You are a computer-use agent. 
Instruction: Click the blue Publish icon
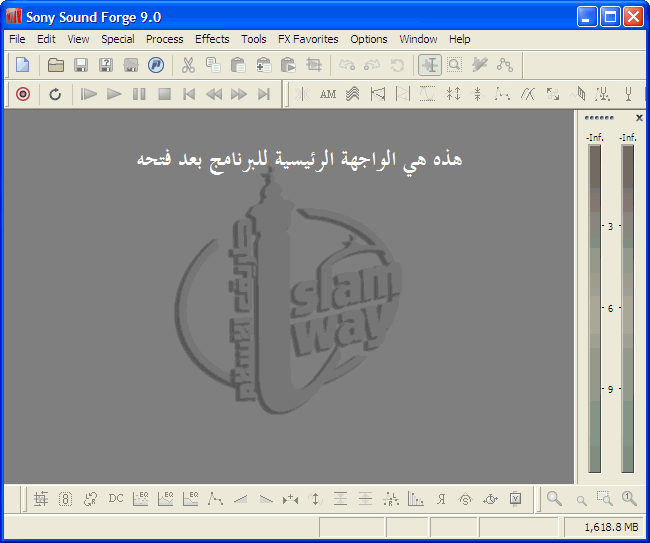(x=156, y=65)
